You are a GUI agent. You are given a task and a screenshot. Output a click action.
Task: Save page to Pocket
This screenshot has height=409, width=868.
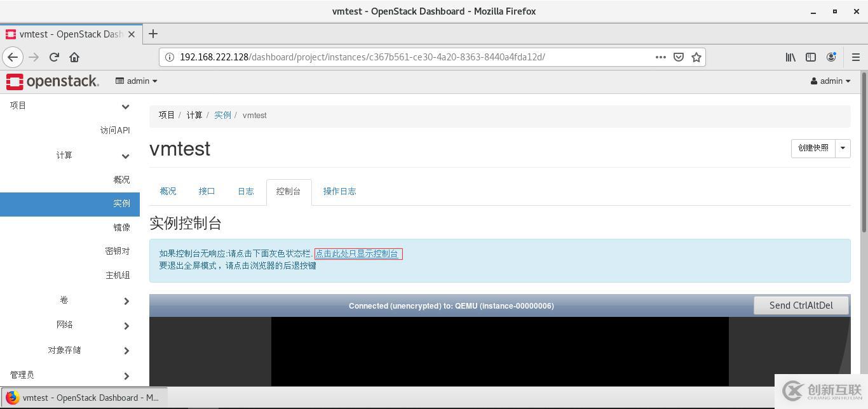click(679, 57)
